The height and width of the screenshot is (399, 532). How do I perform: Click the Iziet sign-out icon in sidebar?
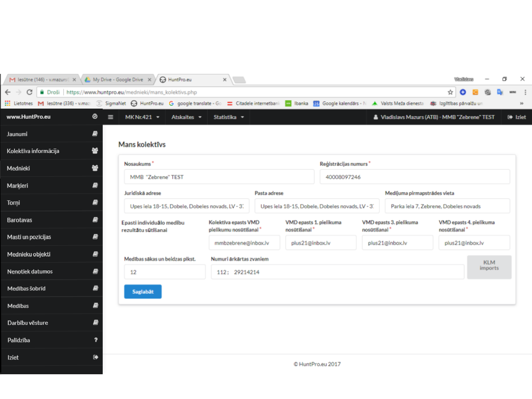click(x=96, y=357)
